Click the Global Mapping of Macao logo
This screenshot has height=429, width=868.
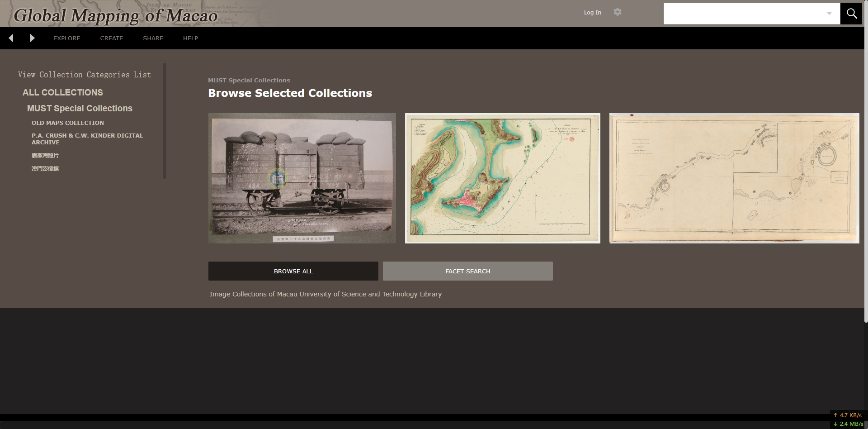pyautogui.click(x=116, y=15)
